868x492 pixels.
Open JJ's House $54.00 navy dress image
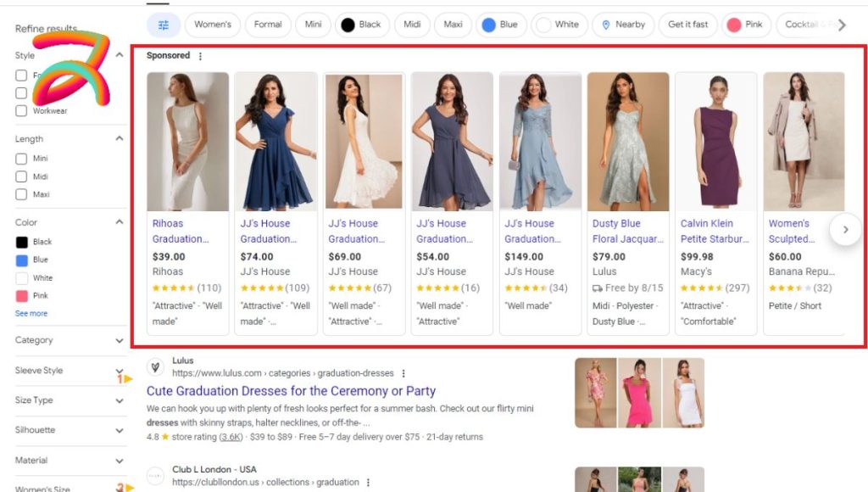point(452,142)
